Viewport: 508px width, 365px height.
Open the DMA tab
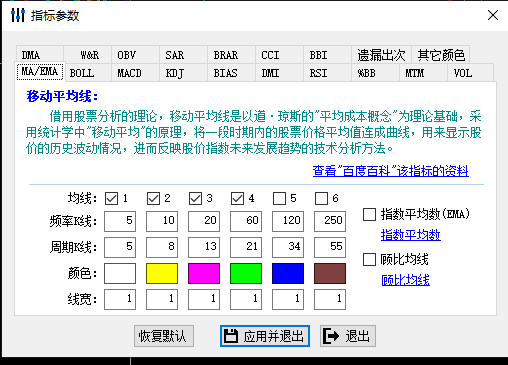click(x=40, y=55)
